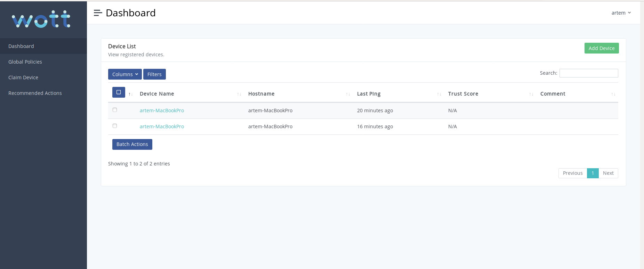Sort by Hostname column arrows
Screen dimensions: 644x269
[348, 94]
